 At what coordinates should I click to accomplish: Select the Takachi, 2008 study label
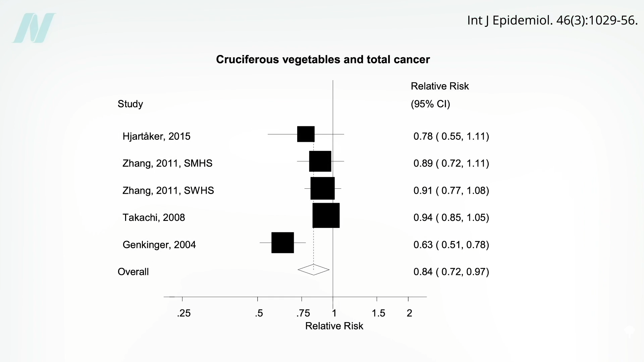(154, 218)
